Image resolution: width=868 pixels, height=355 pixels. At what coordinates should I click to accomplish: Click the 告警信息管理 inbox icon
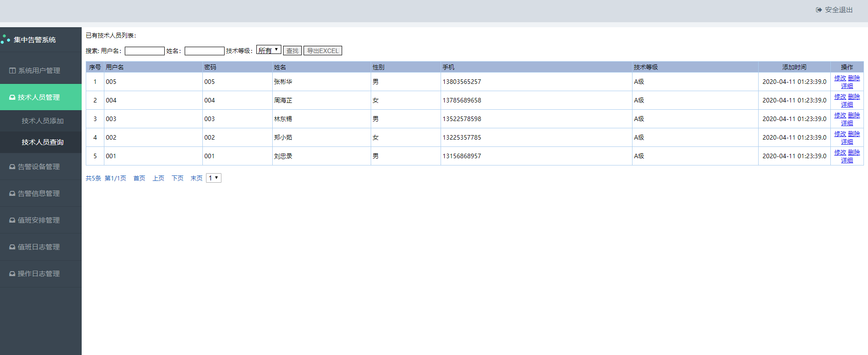point(12,194)
